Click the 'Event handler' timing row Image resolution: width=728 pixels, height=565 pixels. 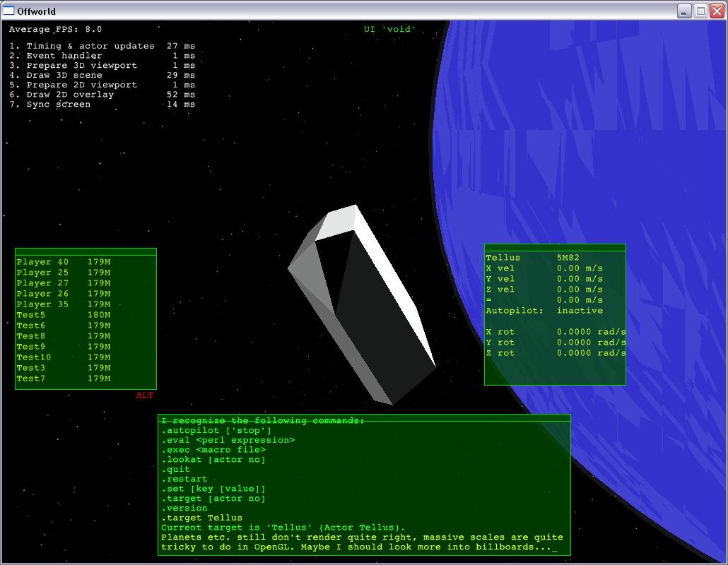[x=102, y=56]
